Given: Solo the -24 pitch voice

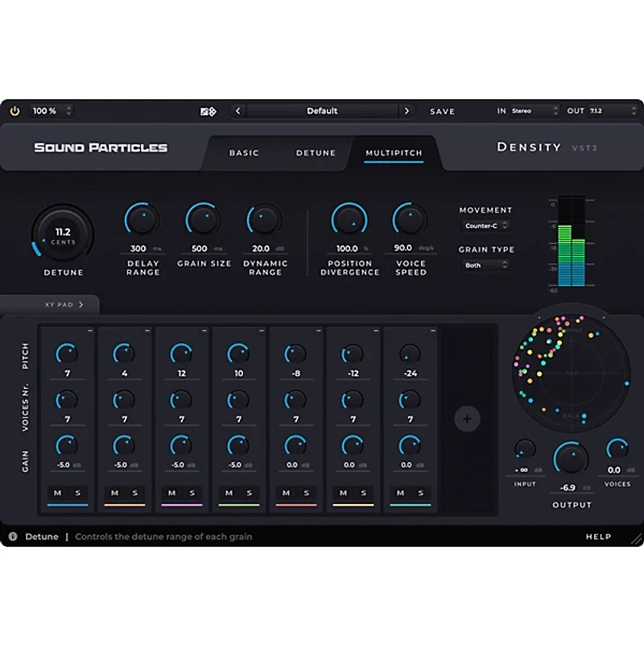Looking at the screenshot, I should click(421, 492).
